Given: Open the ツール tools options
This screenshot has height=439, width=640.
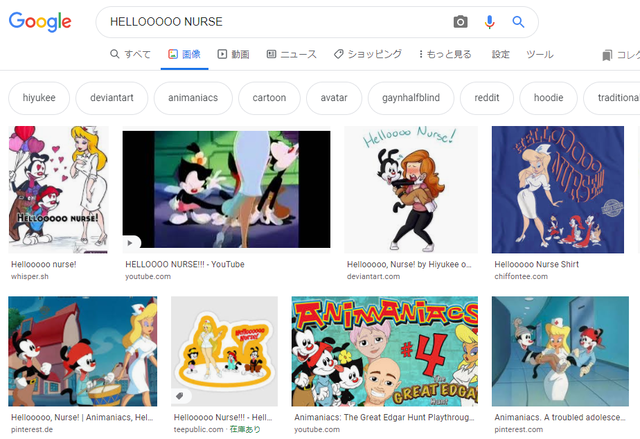Looking at the screenshot, I should click(x=540, y=54).
